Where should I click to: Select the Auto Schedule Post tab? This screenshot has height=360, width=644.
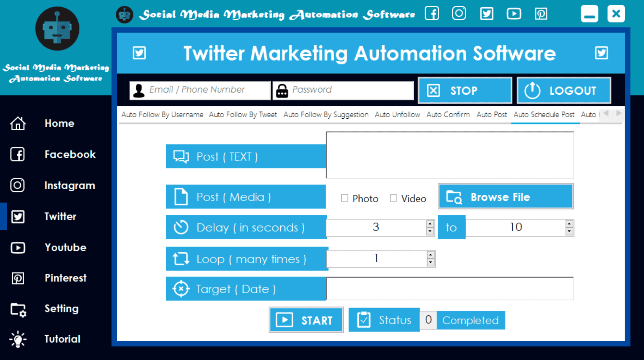coord(544,115)
